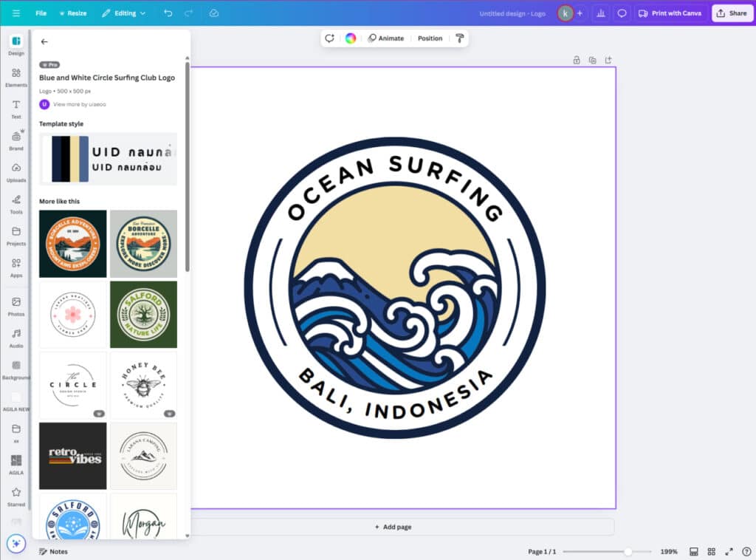
Task: Open the Projects sidebar icon
Action: point(16,236)
